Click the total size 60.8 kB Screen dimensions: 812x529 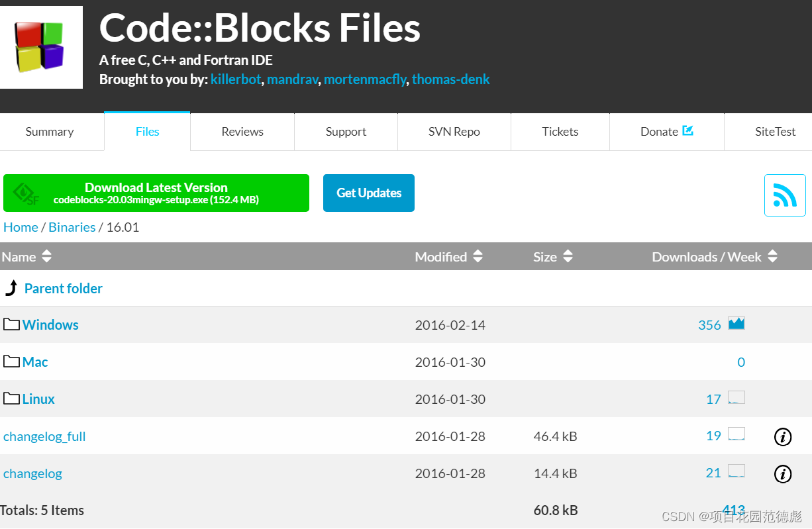[556, 510]
